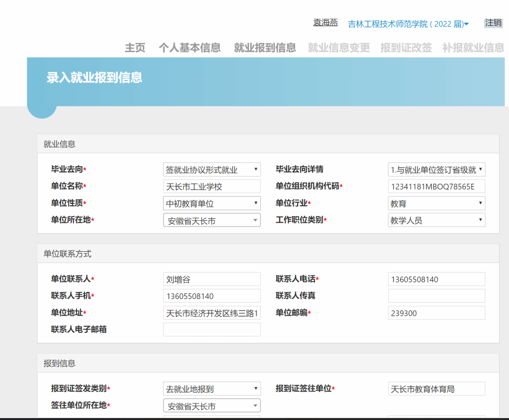Click the 单位名称 input field
Image resolution: width=509 pixels, height=420 pixels.
212,186
